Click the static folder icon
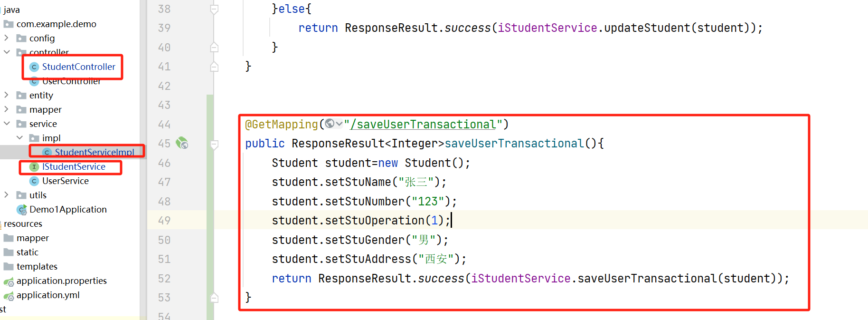 [x=9, y=252]
